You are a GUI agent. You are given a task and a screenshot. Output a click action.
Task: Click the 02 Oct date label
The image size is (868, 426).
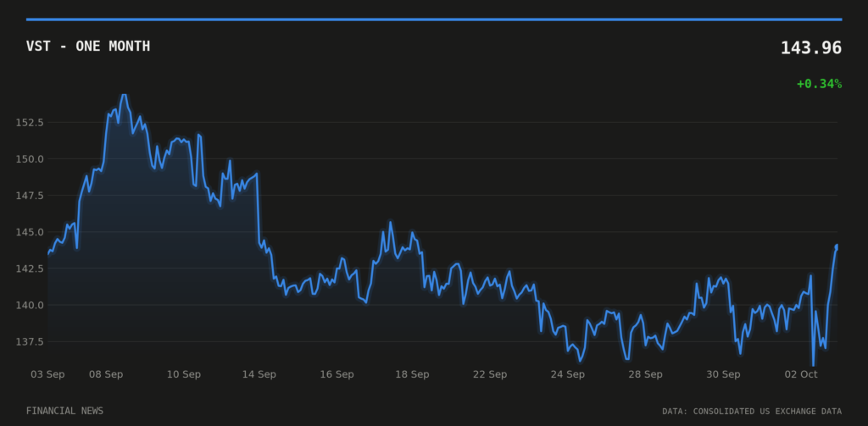pos(801,374)
